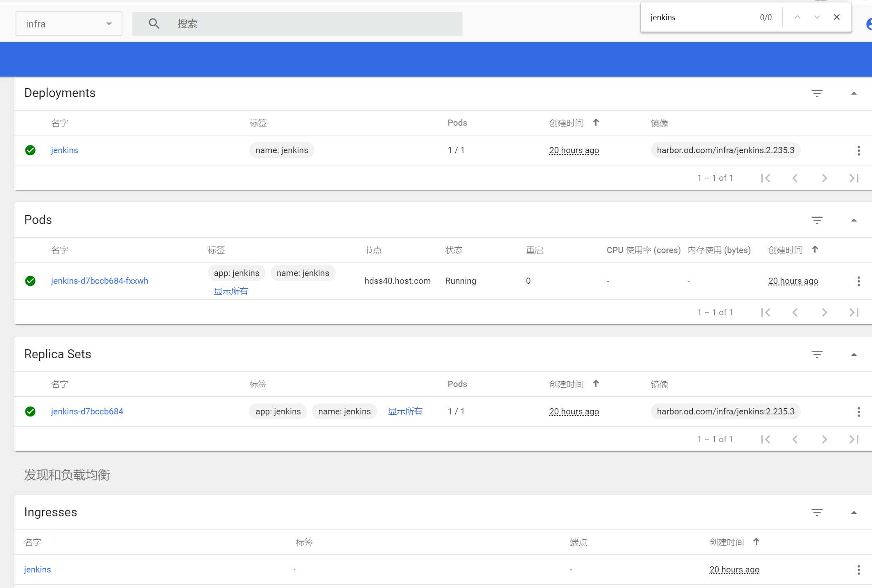Replica Sets pagination next page button
Screen dimensions: 872x588
coord(824,439)
